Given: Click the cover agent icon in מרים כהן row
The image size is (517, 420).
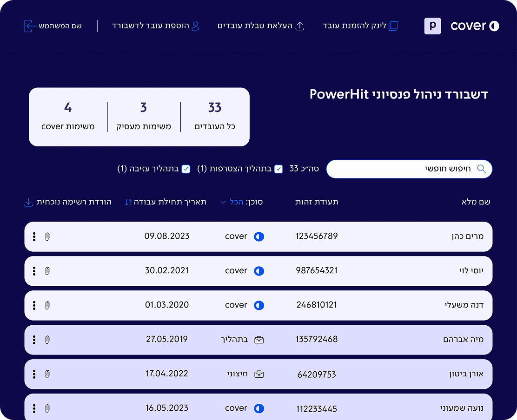Looking at the screenshot, I should pyautogui.click(x=259, y=236).
